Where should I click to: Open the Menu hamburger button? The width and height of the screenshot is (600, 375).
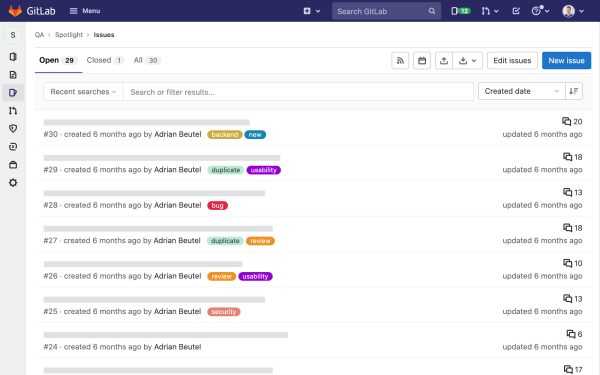(85, 11)
